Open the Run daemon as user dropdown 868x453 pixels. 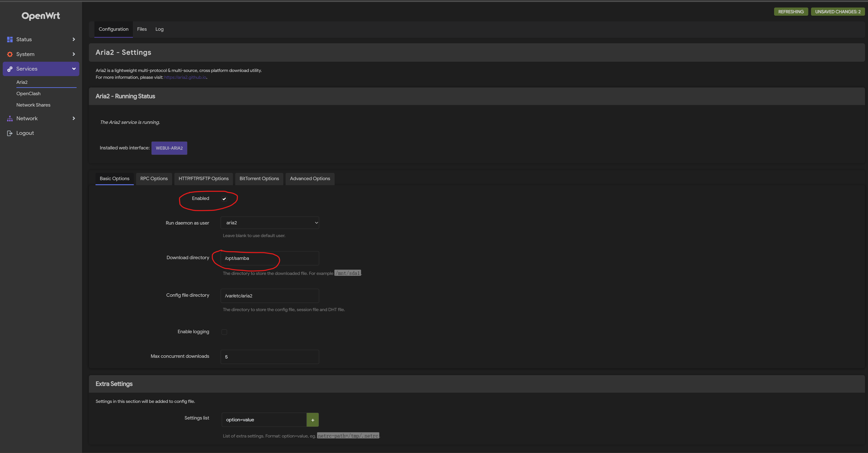tap(270, 223)
